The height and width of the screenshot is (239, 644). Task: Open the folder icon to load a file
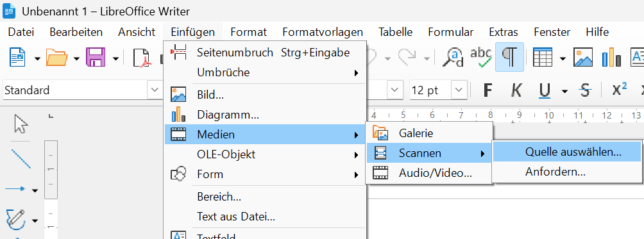[56, 58]
